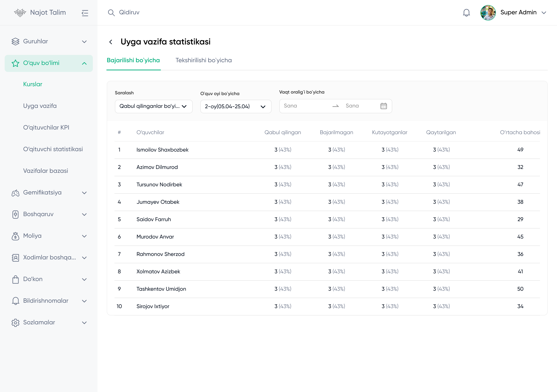Viewport: 557px width, 392px height.
Task: Click the Moliya money bag icon
Action: pyautogui.click(x=15, y=236)
